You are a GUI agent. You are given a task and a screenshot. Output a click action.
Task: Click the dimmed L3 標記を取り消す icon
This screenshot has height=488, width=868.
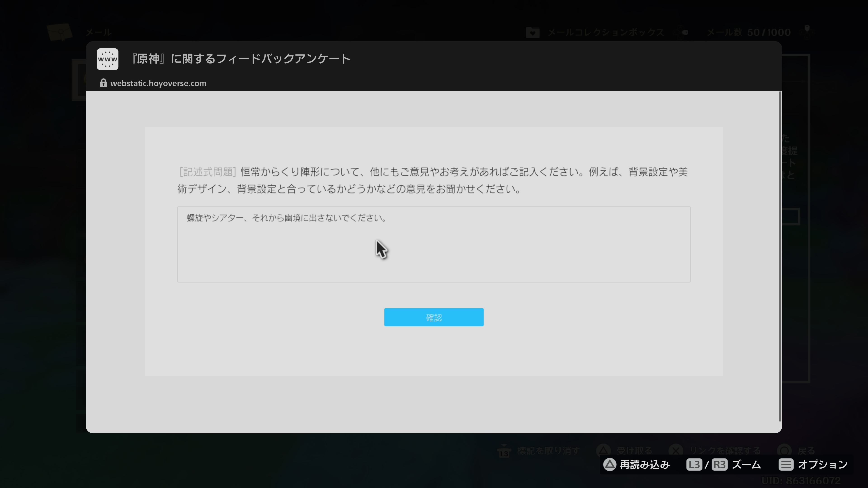click(x=504, y=451)
